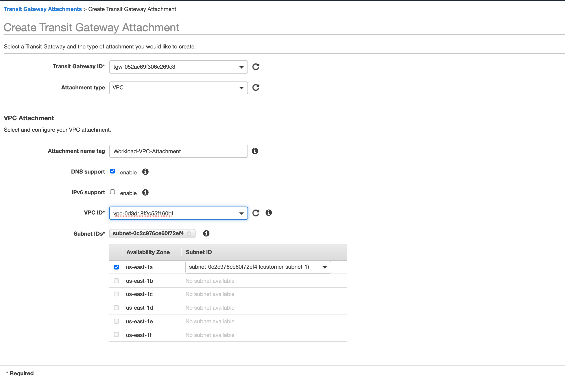Show info for DNS support
The width and height of the screenshot is (565, 392).
click(145, 172)
